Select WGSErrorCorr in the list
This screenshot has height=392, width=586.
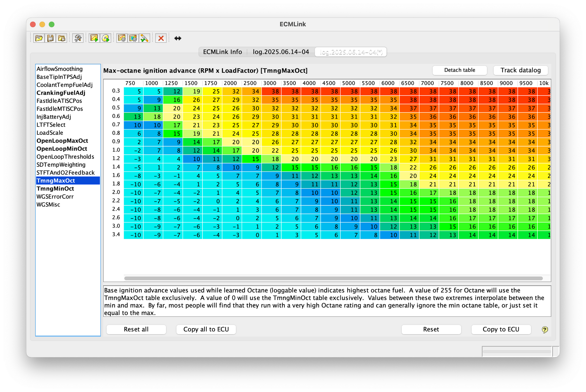(x=68, y=197)
